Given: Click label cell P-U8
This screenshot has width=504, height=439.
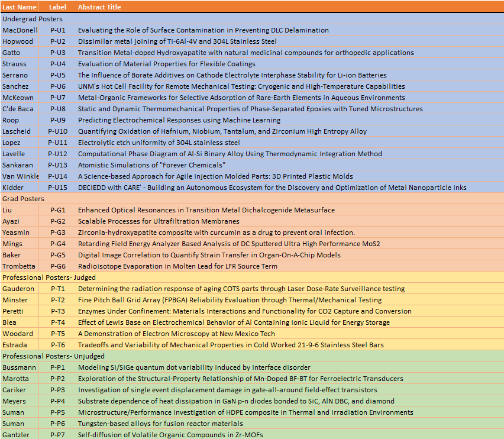Looking at the screenshot, I should (57, 109).
